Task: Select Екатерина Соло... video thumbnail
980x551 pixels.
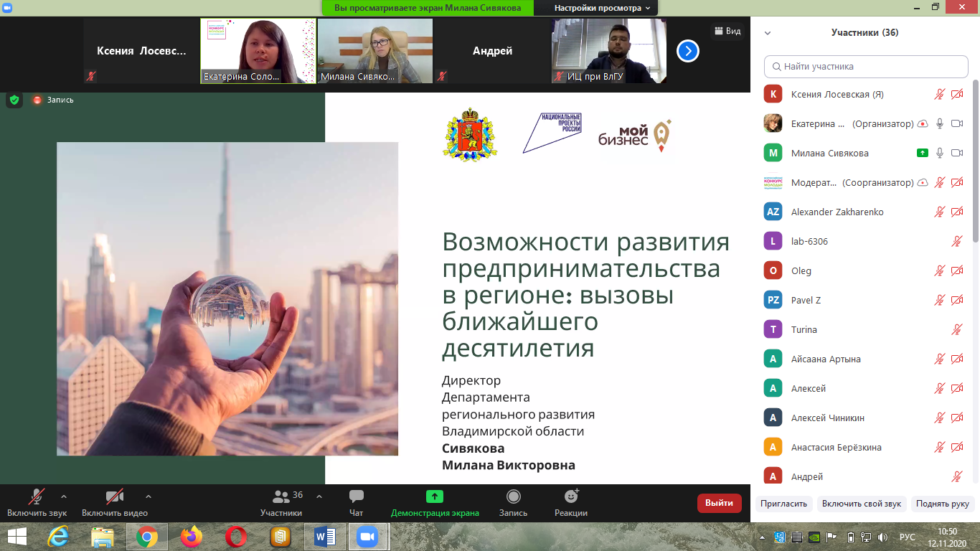Action: click(258, 51)
